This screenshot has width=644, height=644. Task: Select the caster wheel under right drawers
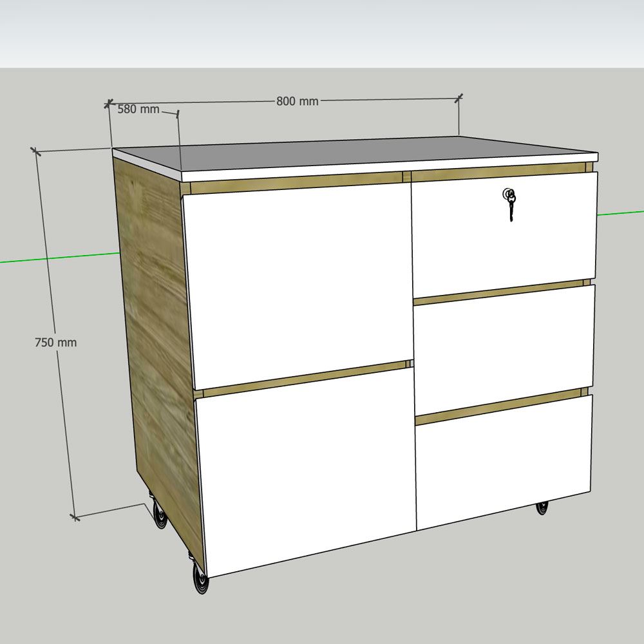pyautogui.click(x=542, y=507)
